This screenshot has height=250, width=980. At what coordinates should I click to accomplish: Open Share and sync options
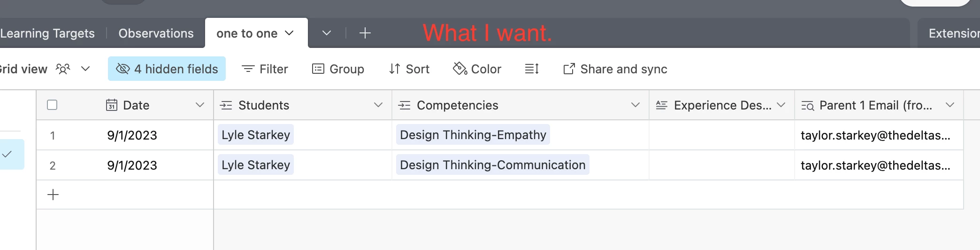click(615, 69)
